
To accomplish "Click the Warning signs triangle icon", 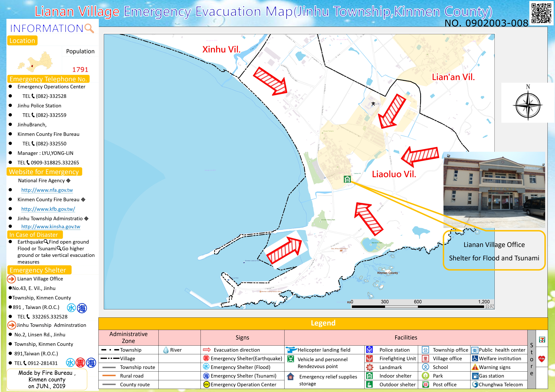I will (475, 367).
